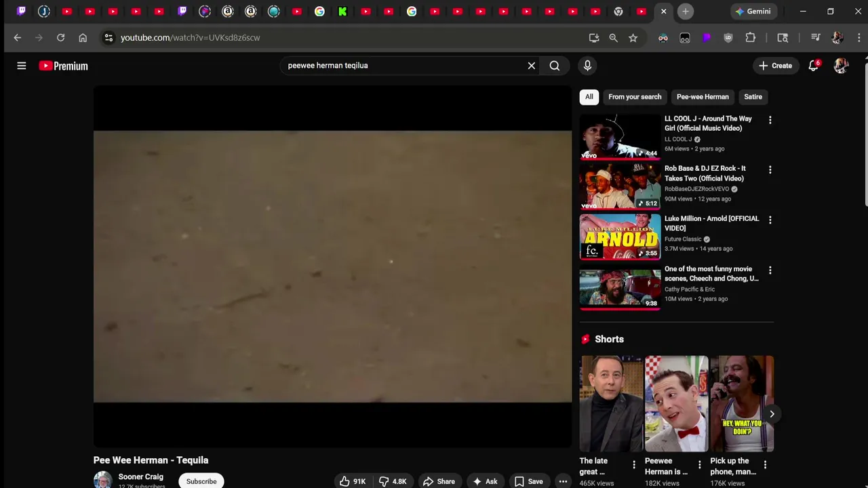Click the YouTube search input field

tap(403, 66)
